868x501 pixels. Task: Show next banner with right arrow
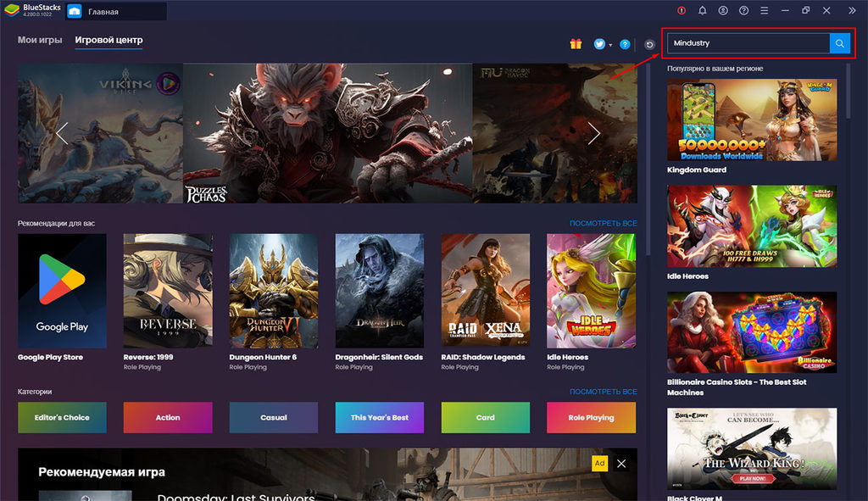pyautogui.click(x=594, y=133)
